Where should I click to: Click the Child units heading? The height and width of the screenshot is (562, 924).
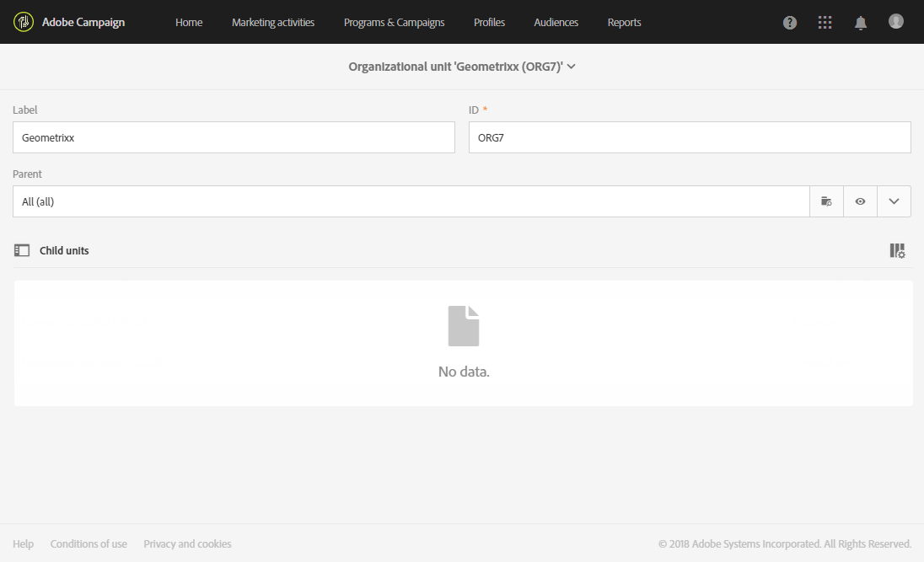[x=64, y=250]
